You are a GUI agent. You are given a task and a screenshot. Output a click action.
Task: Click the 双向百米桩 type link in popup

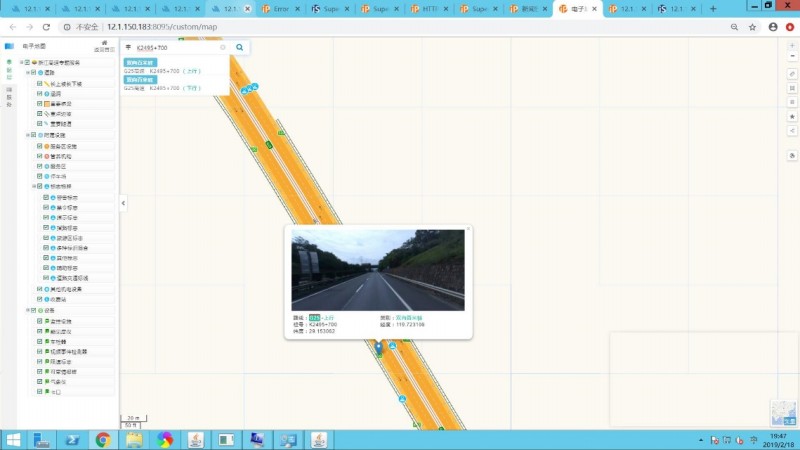tap(409, 318)
